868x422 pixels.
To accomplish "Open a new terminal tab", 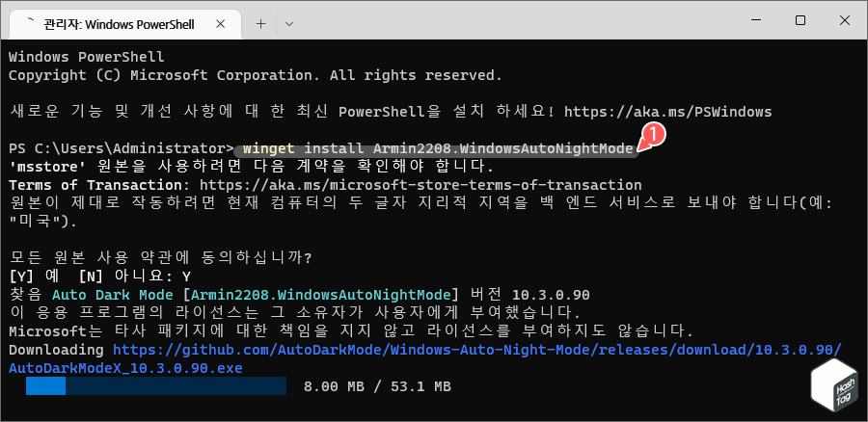I will [260, 24].
